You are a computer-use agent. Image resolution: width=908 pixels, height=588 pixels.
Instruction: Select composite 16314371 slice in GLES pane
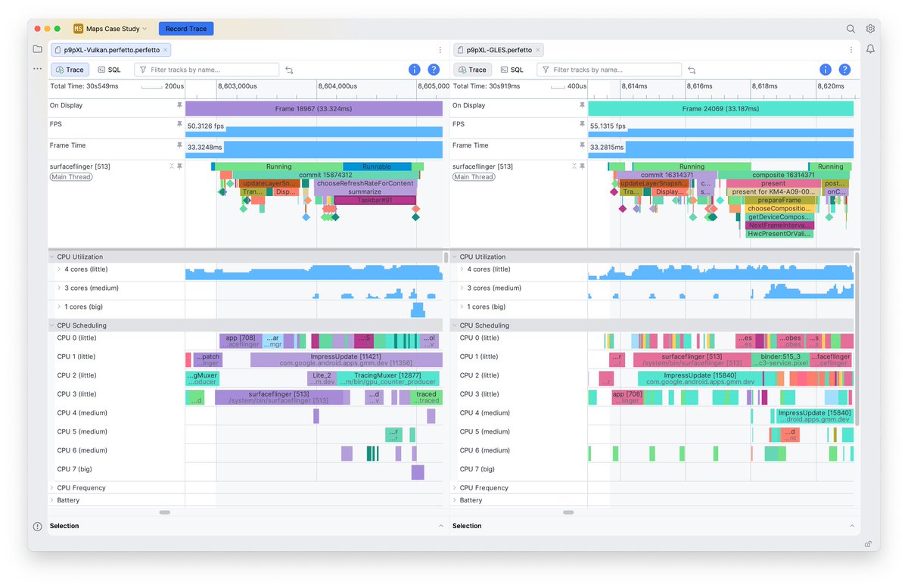[783, 175]
